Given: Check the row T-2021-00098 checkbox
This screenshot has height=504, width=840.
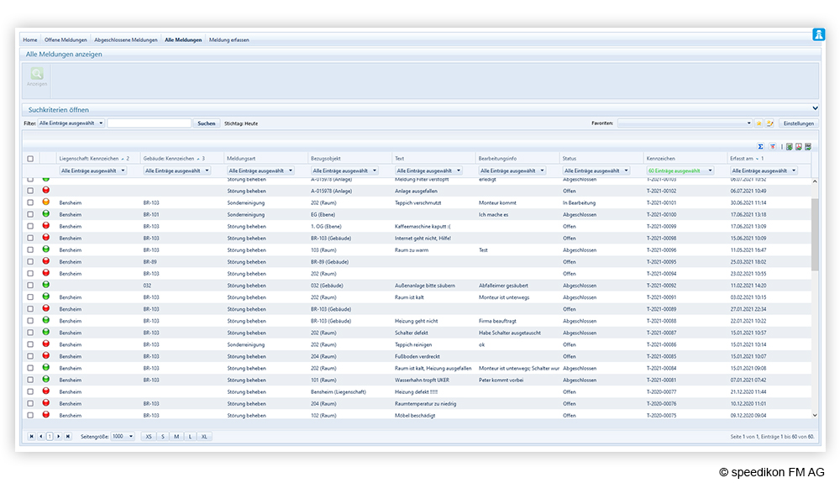Looking at the screenshot, I should 30,238.
